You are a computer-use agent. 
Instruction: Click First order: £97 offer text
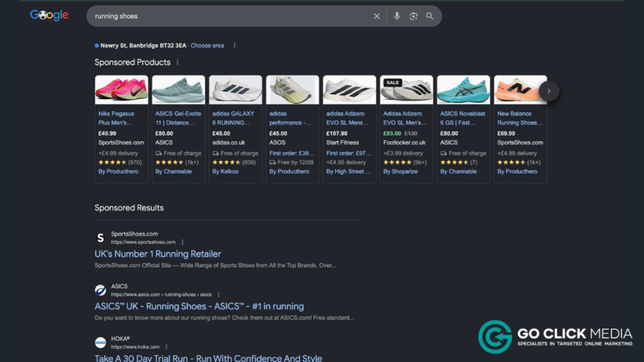pyautogui.click(x=348, y=153)
